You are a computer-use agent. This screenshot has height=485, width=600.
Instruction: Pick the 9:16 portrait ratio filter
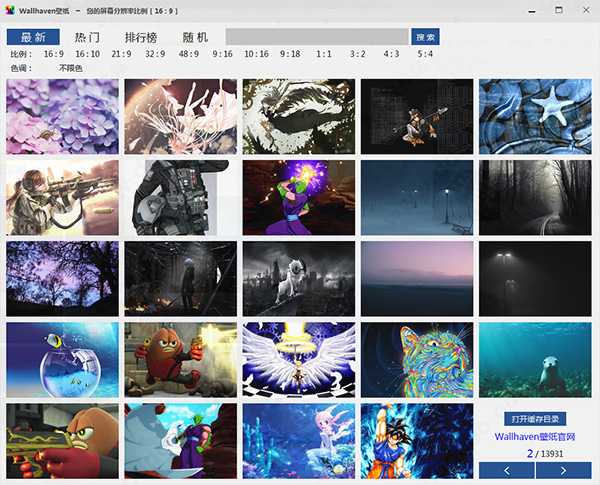222,54
